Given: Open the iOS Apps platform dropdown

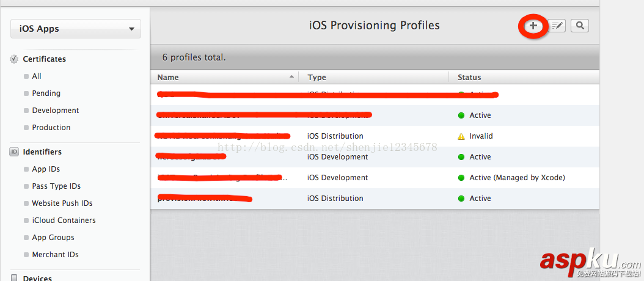Looking at the screenshot, I should tap(76, 29).
